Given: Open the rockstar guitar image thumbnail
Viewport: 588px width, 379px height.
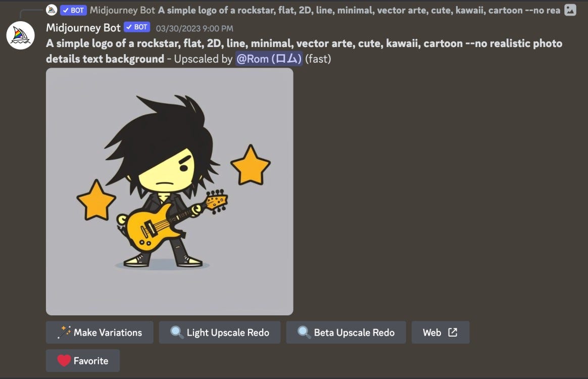Looking at the screenshot, I should [170, 192].
